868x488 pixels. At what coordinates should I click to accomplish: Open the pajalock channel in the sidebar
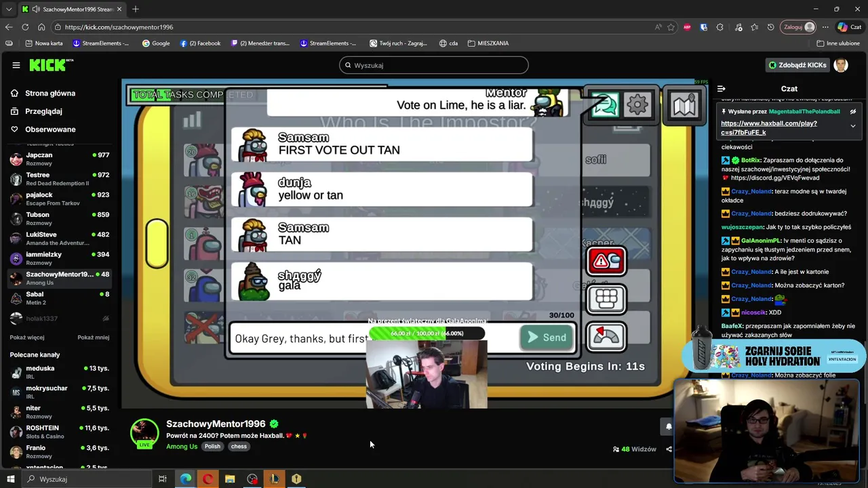[x=60, y=199]
